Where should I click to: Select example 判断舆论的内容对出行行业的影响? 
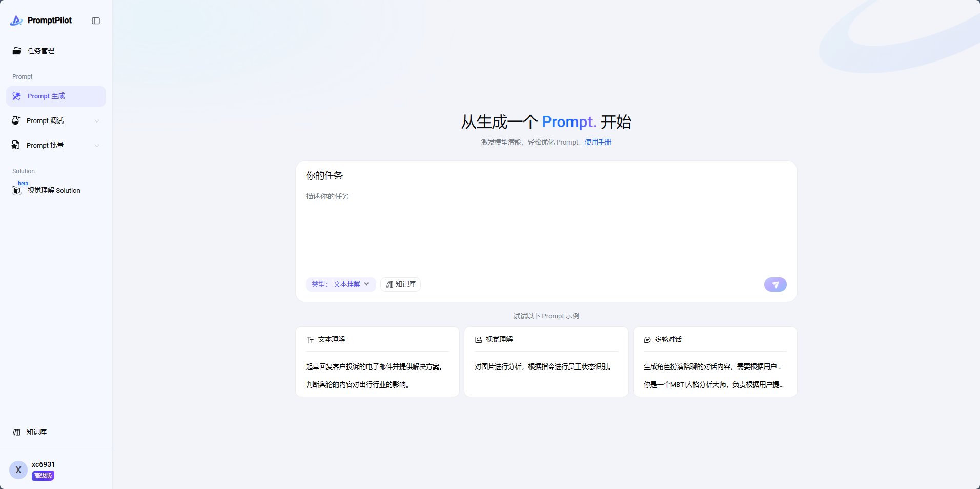[358, 384]
